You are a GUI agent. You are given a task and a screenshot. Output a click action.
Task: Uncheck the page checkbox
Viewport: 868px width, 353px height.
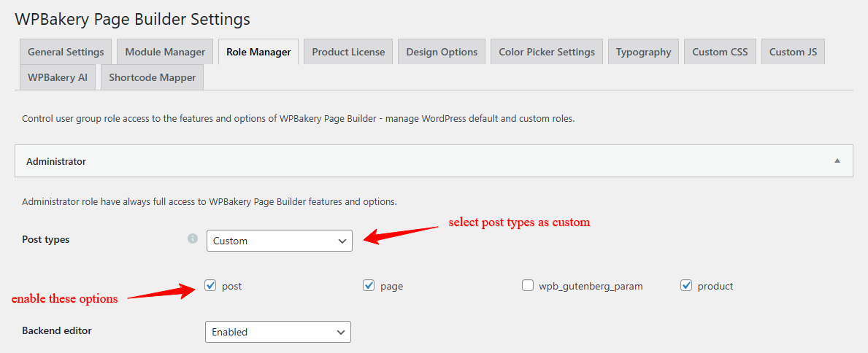369,286
